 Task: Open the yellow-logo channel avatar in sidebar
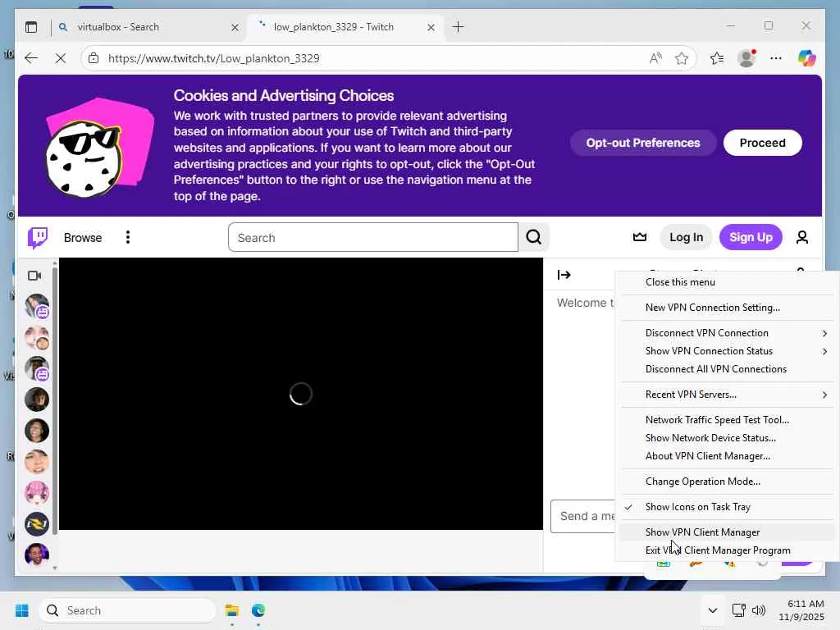click(x=37, y=524)
